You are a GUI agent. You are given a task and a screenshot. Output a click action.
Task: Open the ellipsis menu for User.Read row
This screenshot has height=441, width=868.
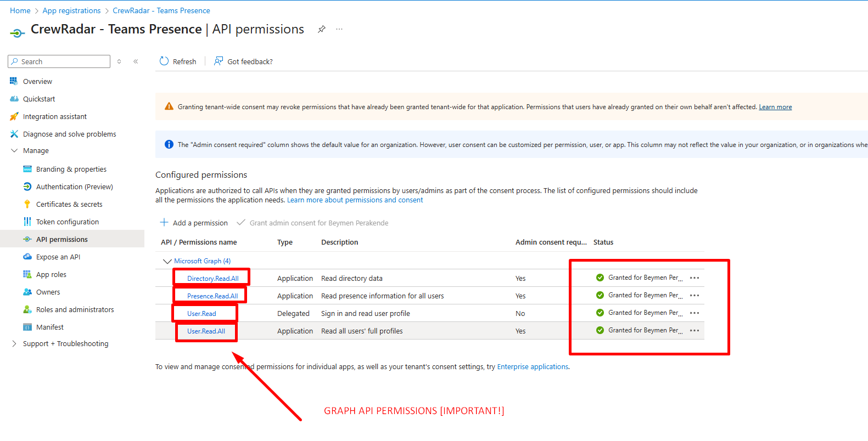(x=695, y=313)
